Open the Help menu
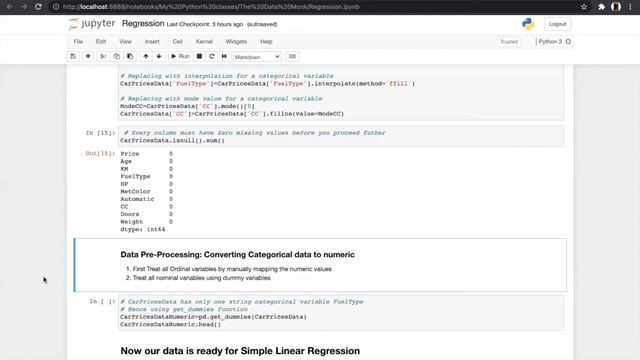The width and height of the screenshot is (640, 360). [x=266, y=42]
